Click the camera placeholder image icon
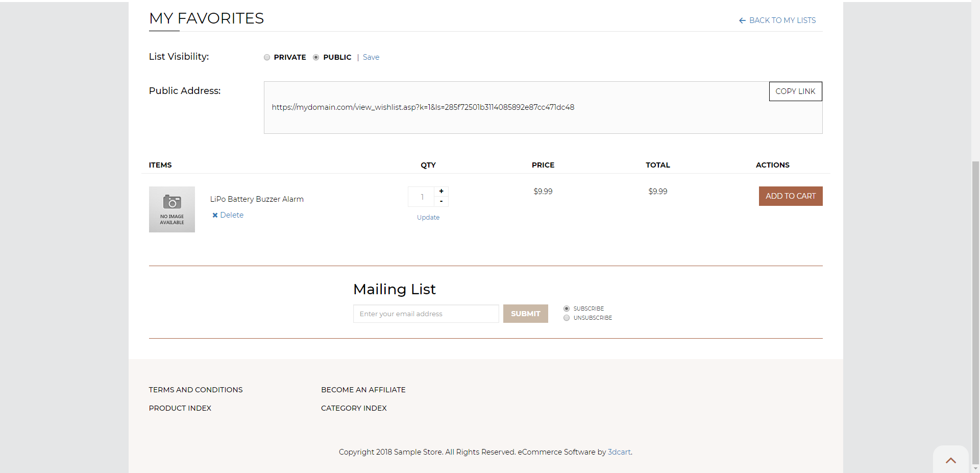Image resolution: width=980 pixels, height=473 pixels. tap(171, 202)
